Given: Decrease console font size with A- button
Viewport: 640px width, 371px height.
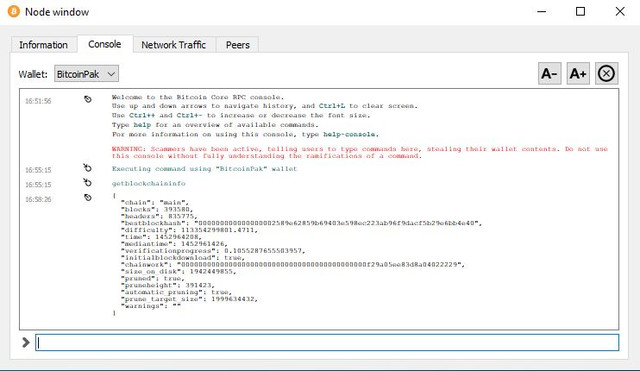Looking at the screenshot, I should [x=549, y=74].
